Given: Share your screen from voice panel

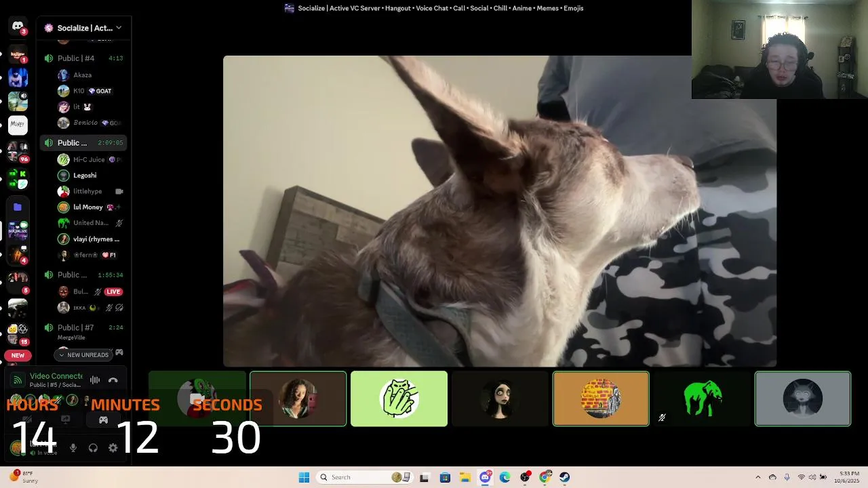Looking at the screenshot, I should [65, 420].
